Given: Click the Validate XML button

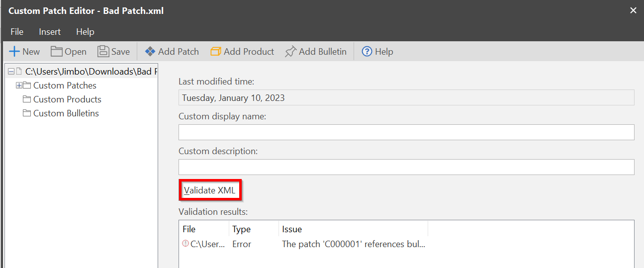Looking at the screenshot, I should pyautogui.click(x=209, y=190).
